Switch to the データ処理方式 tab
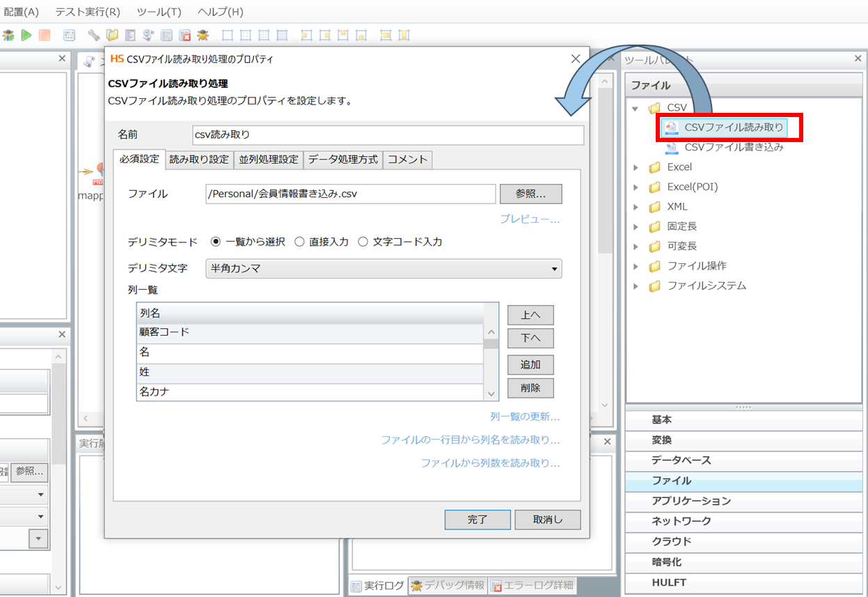 click(x=342, y=160)
